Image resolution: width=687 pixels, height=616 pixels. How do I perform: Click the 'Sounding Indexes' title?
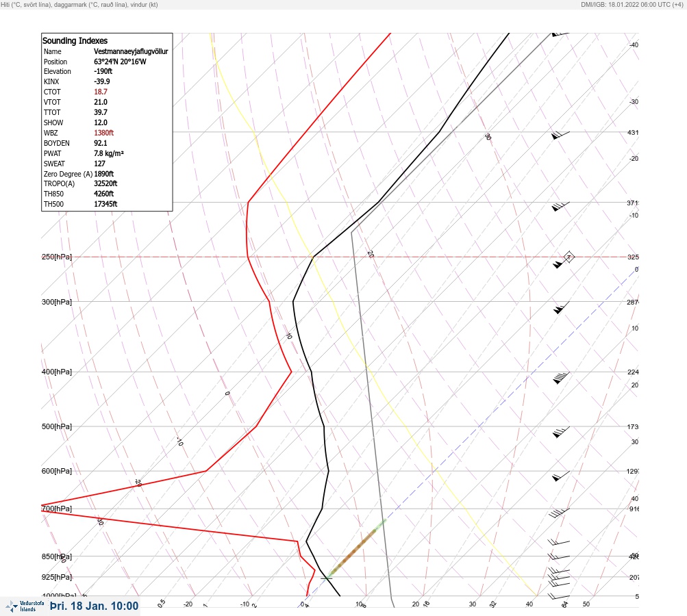75,40
